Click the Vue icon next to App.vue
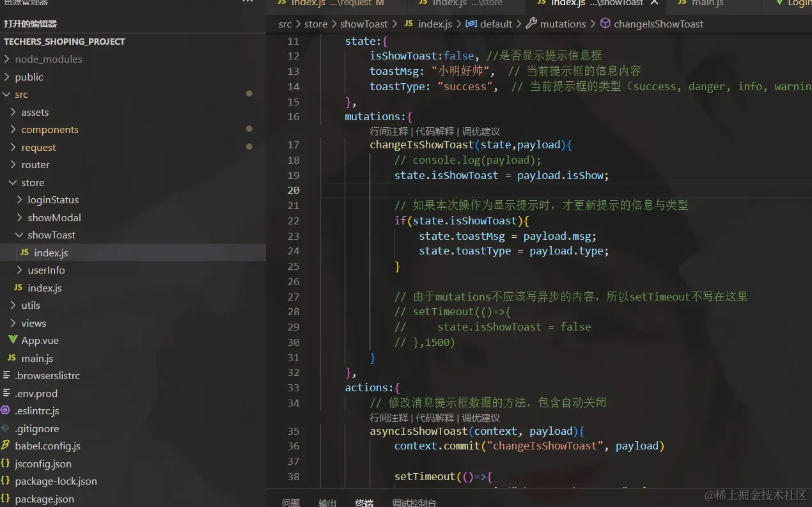812x507 pixels. pos(13,340)
